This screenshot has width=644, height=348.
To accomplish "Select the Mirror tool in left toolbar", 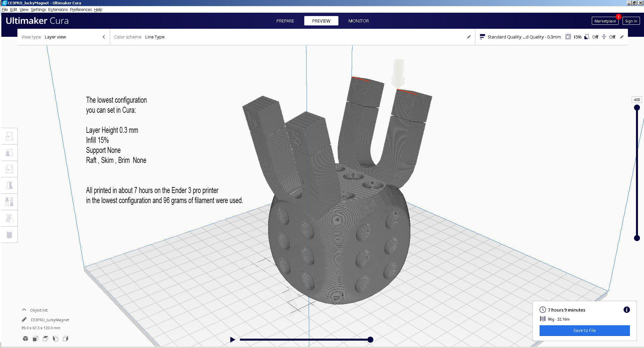I will pos(9,185).
